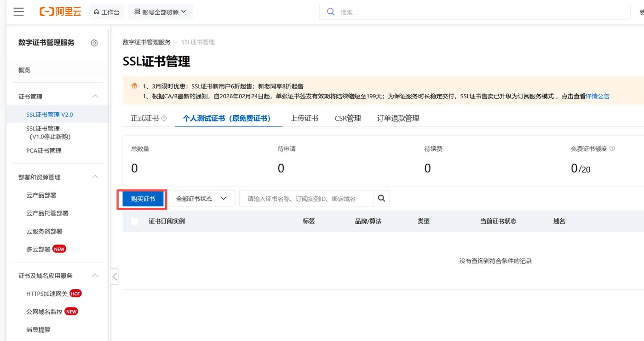Click the Alibaba Cloud logo
This screenshot has width=644, height=341.
tap(60, 12)
